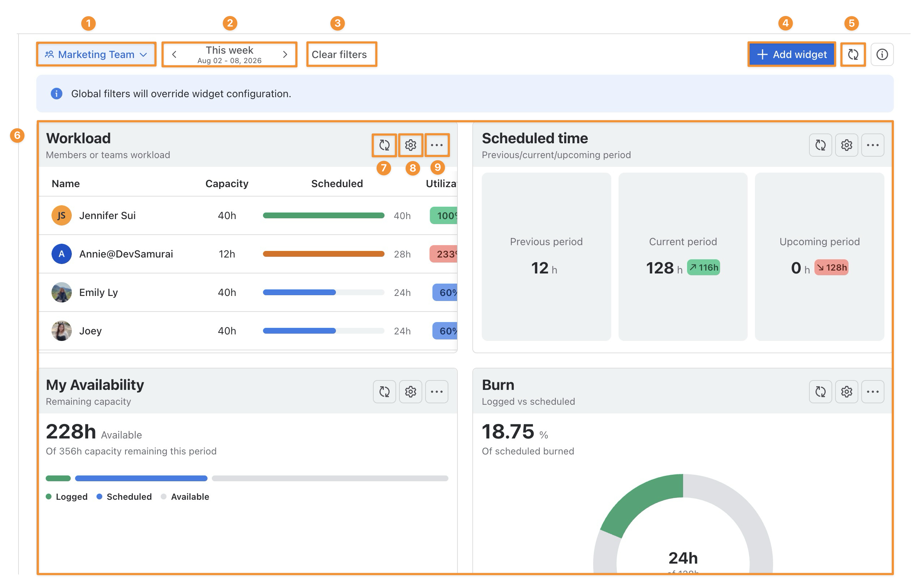Refresh the Scheduled time widget
The height and width of the screenshot is (585, 924).
[x=820, y=145]
